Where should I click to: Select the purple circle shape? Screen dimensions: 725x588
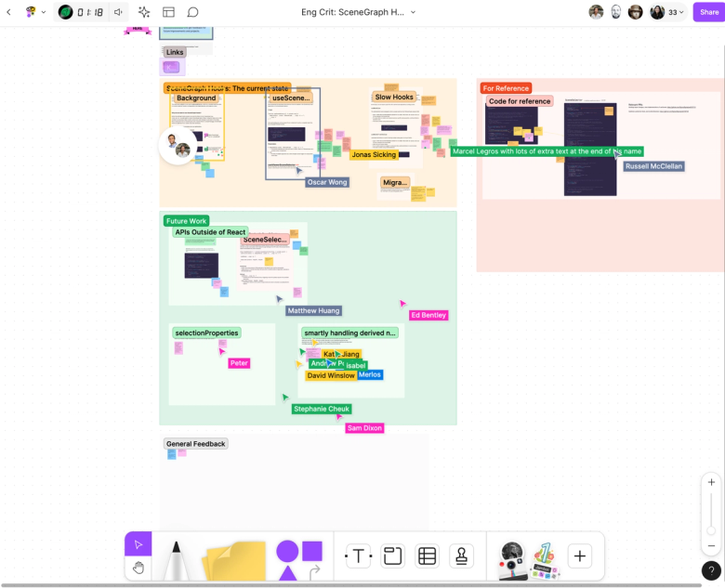(x=287, y=551)
